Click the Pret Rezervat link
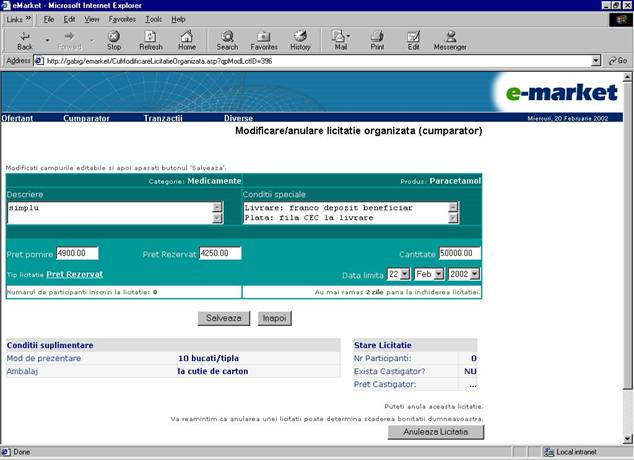This screenshot has width=634, height=460. pyautogui.click(x=74, y=274)
